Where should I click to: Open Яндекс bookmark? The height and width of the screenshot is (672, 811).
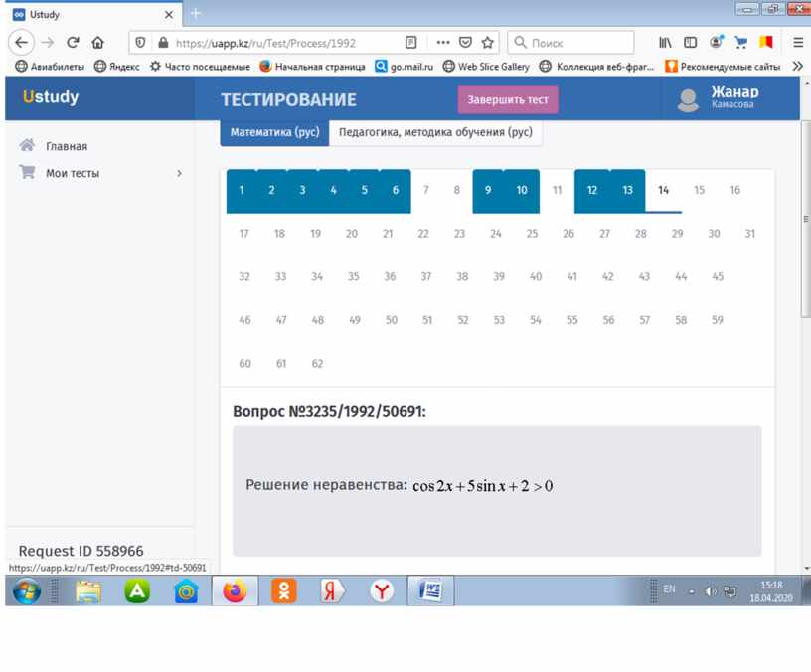[117, 67]
